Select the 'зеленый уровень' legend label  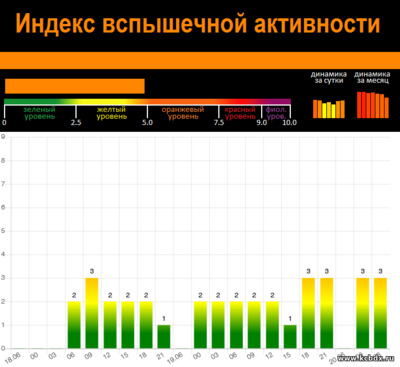(x=40, y=113)
